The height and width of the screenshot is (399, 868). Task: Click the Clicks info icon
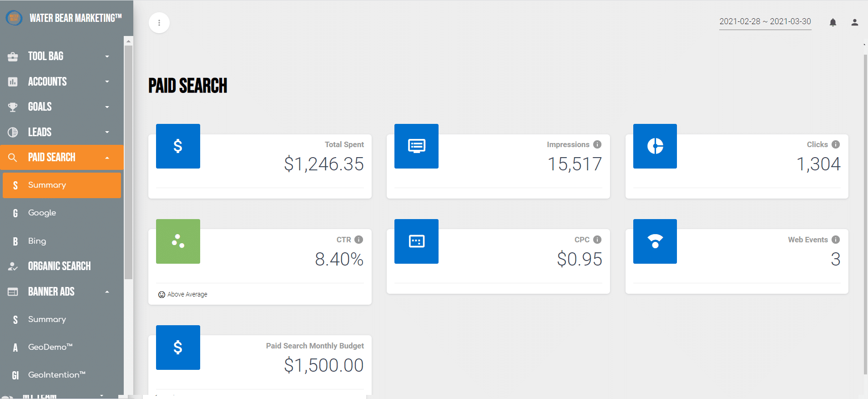[836, 144]
